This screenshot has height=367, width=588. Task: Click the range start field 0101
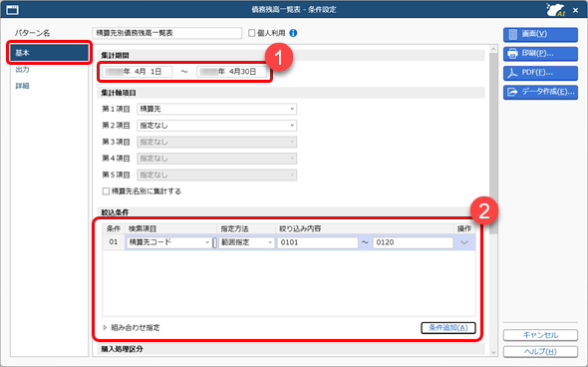(318, 242)
